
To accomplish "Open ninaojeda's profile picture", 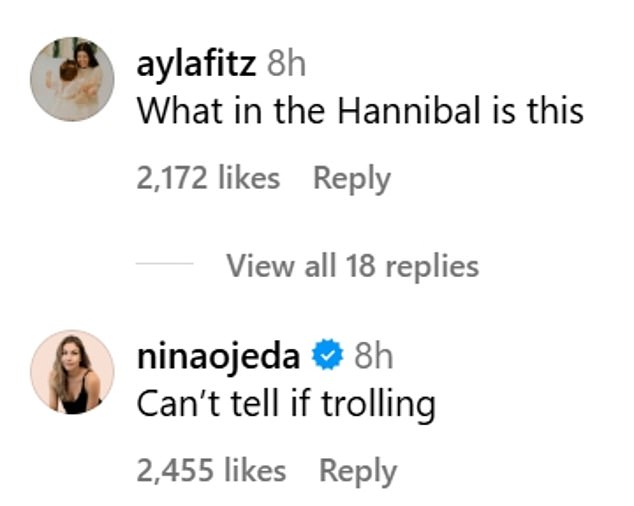I will click(x=73, y=371).
